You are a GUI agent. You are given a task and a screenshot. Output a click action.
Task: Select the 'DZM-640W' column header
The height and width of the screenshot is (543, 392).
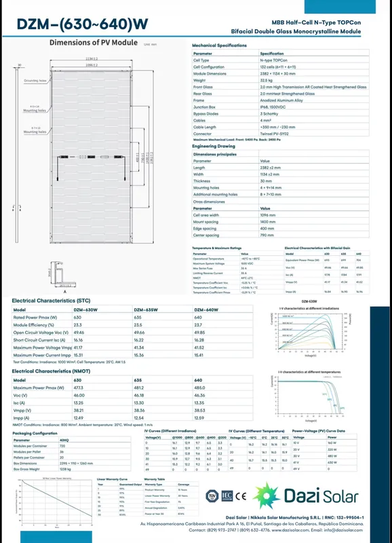(206, 310)
